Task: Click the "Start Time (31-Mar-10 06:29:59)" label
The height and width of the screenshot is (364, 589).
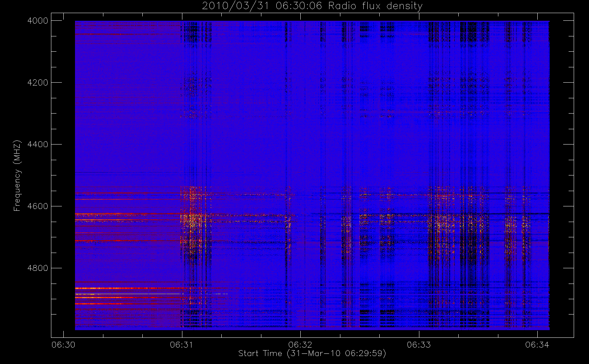Action: coord(312,353)
